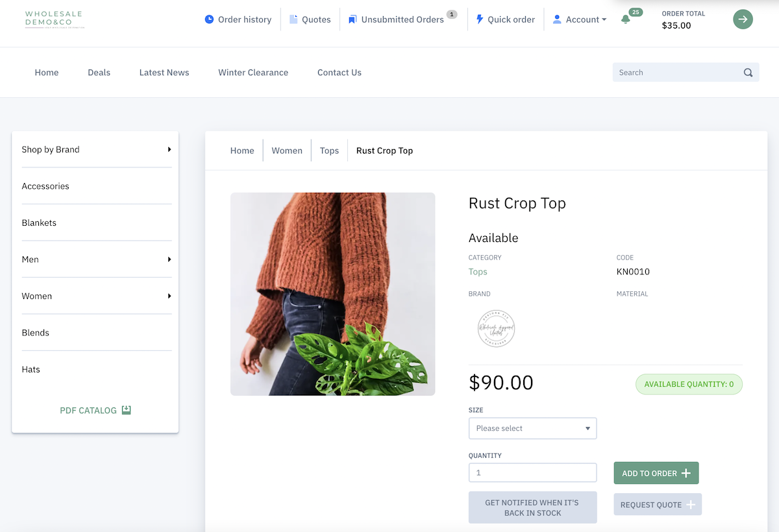Expand the Shop by Brand submenu
This screenshot has width=779, height=532.
(169, 150)
